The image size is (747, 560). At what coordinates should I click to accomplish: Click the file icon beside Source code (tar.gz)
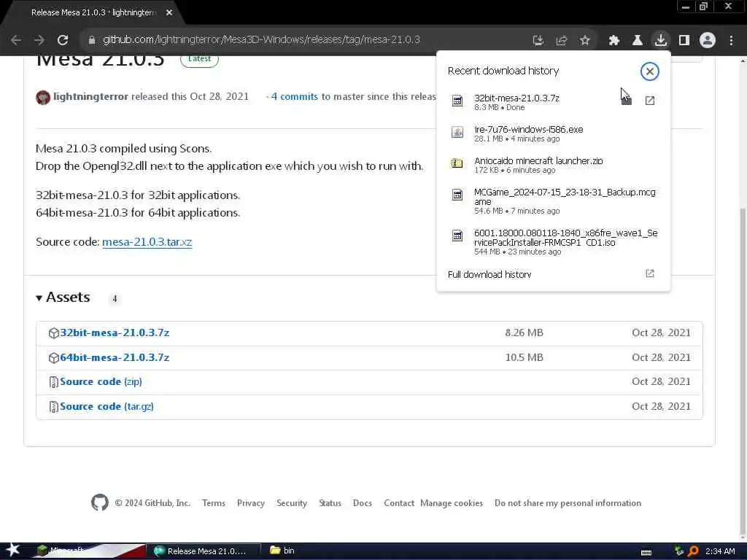click(x=54, y=407)
